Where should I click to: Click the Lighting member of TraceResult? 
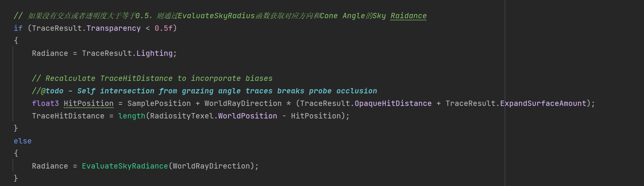click(154, 53)
